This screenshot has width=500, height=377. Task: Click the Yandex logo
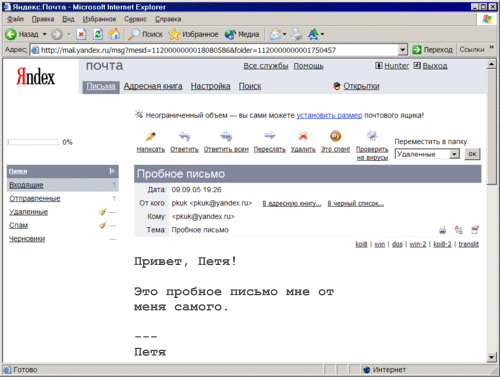(x=36, y=77)
